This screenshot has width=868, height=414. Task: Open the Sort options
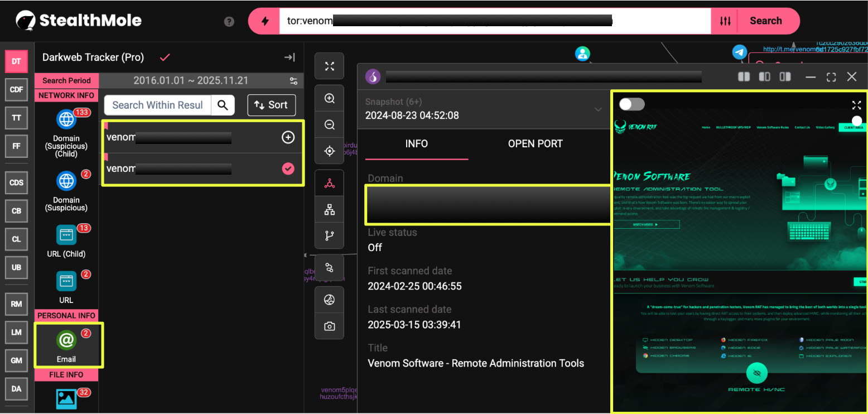pos(271,105)
